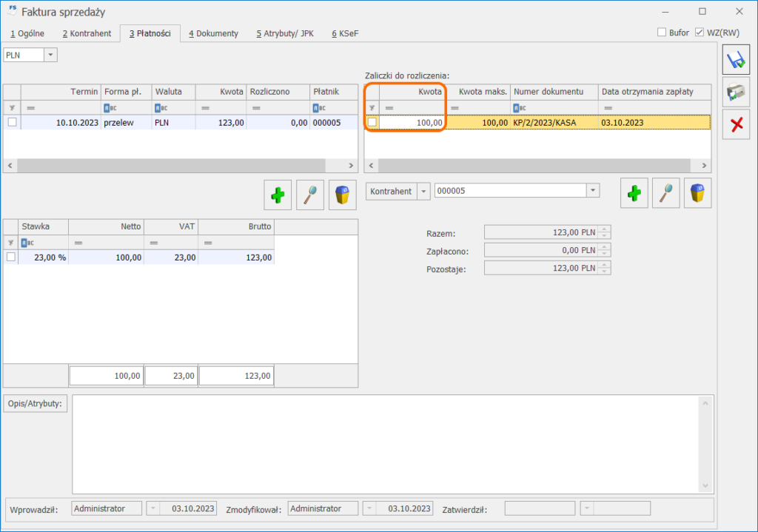The image size is (758, 532).
Task: Edit the 100,00 Kwota cell of the advance
Action: coord(412,123)
